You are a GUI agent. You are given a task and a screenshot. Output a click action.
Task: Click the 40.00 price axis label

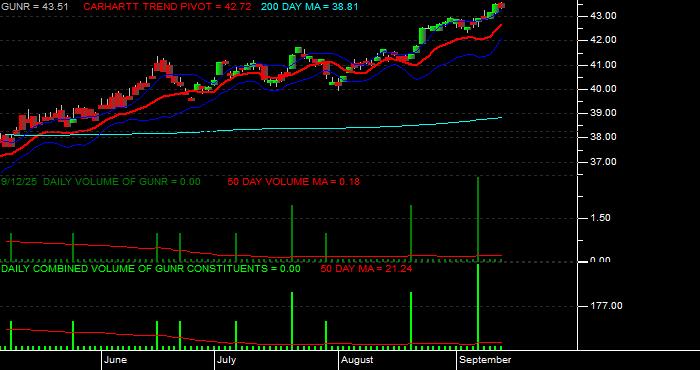click(x=604, y=89)
